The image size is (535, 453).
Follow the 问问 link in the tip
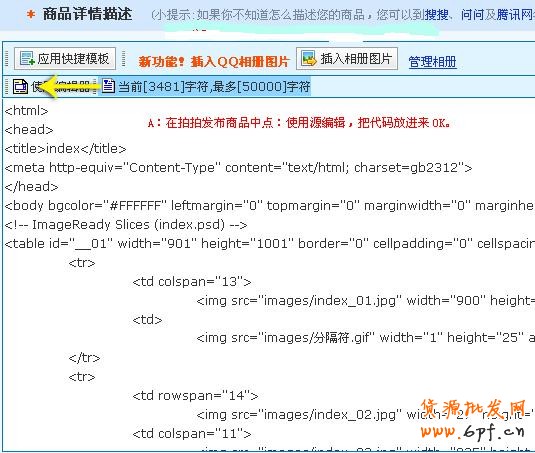pyautogui.click(x=473, y=15)
